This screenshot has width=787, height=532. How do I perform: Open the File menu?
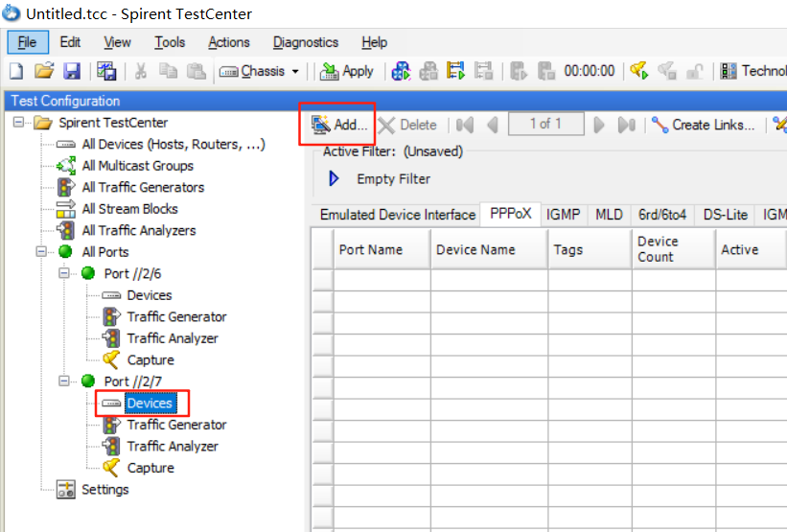click(28, 42)
